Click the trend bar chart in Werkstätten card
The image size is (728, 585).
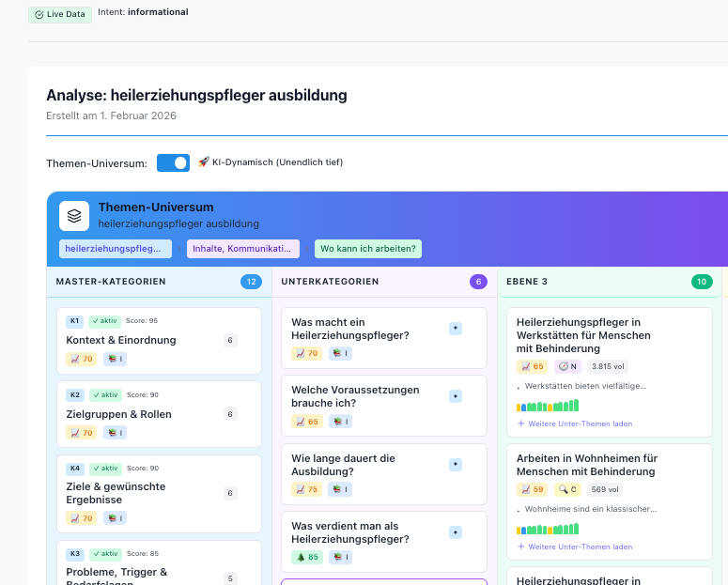(x=548, y=406)
